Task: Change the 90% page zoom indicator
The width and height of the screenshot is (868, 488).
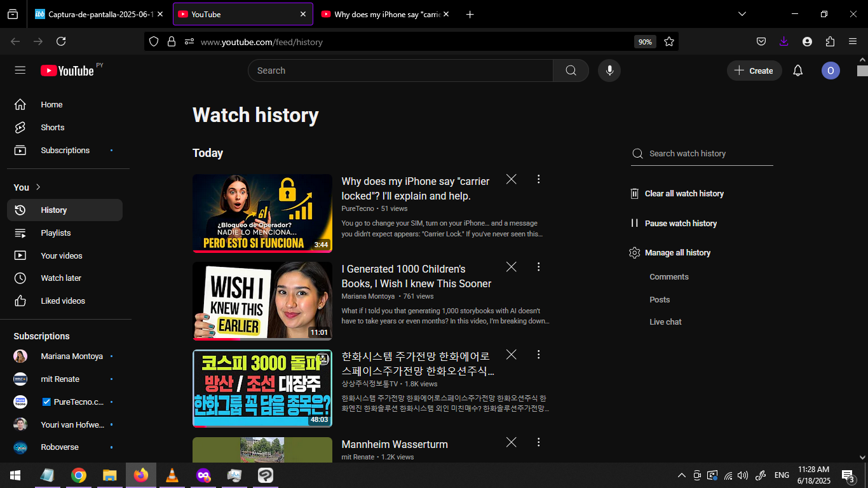Action: pyautogui.click(x=645, y=42)
